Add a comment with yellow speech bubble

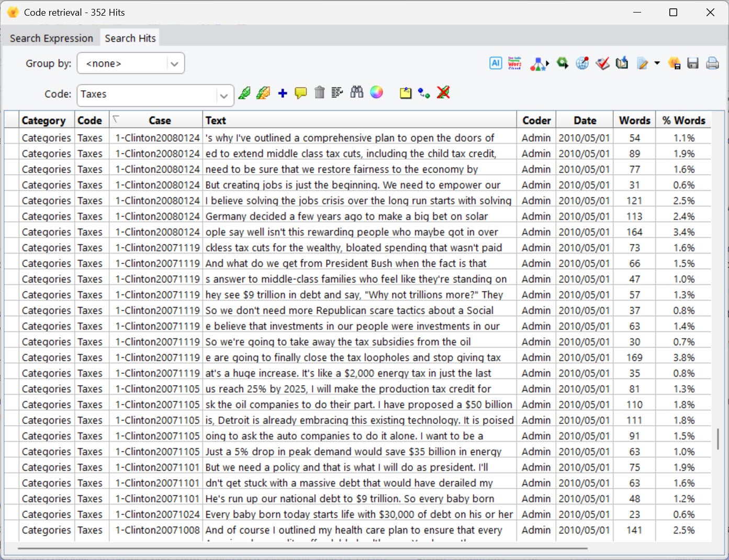(x=300, y=93)
